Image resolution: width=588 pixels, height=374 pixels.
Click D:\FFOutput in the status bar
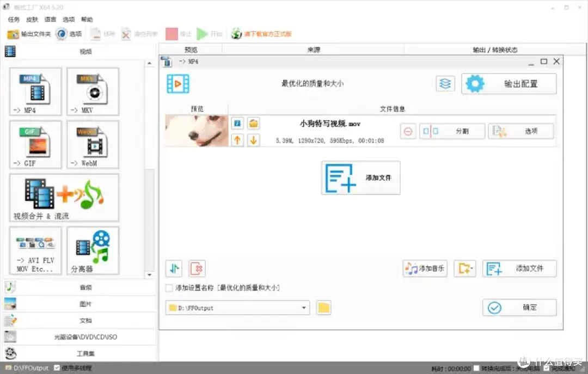pos(27,368)
